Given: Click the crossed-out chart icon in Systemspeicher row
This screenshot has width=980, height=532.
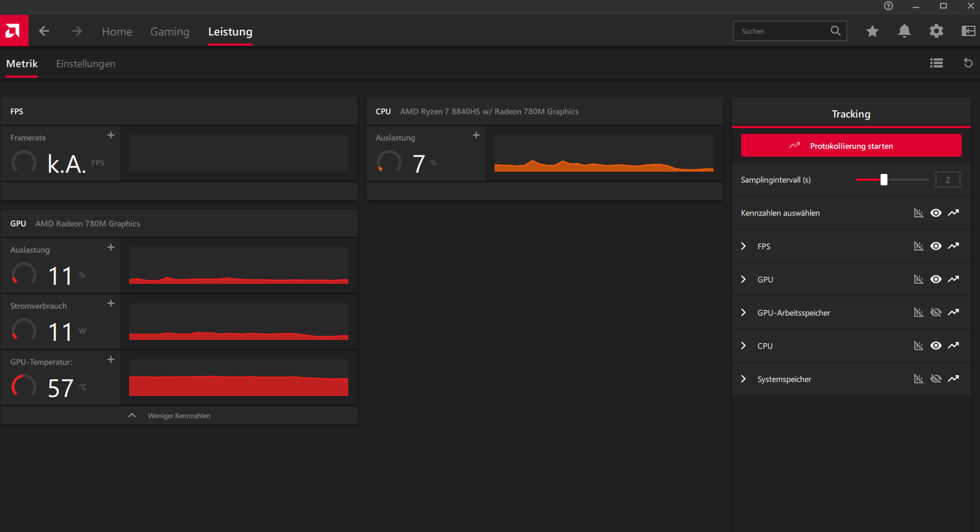Looking at the screenshot, I should coord(918,379).
